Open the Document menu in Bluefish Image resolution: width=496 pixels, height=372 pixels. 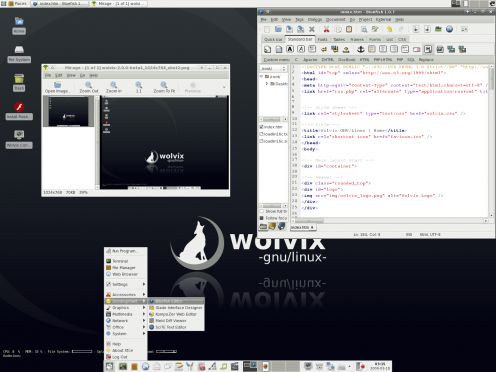pos(336,20)
